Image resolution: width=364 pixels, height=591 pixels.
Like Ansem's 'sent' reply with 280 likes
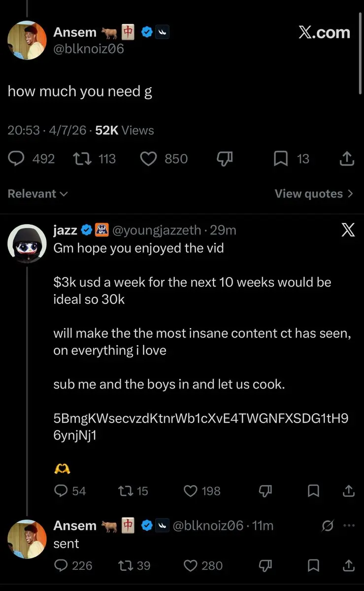pyautogui.click(x=203, y=566)
